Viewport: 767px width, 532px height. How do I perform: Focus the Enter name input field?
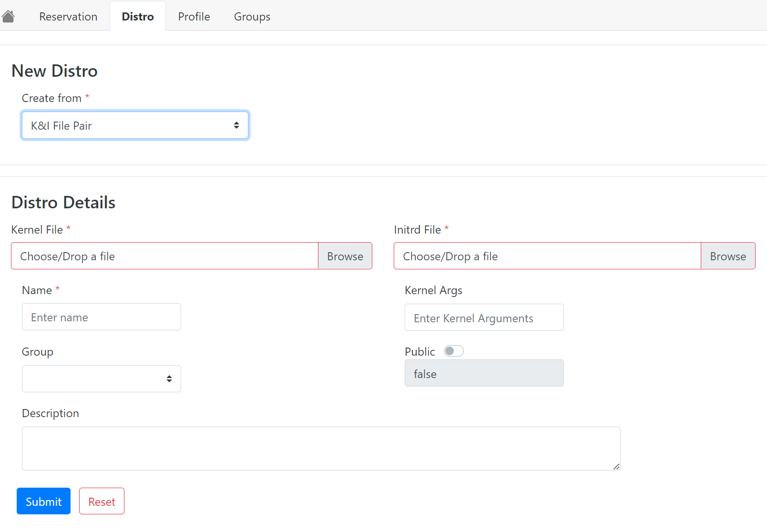(x=101, y=317)
